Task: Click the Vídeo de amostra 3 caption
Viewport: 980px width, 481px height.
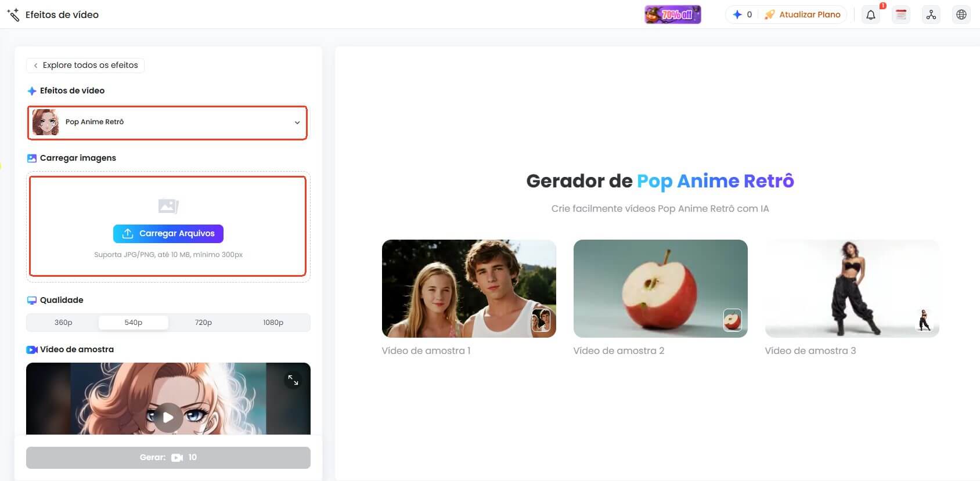Action: pyautogui.click(x=810, y=350)
